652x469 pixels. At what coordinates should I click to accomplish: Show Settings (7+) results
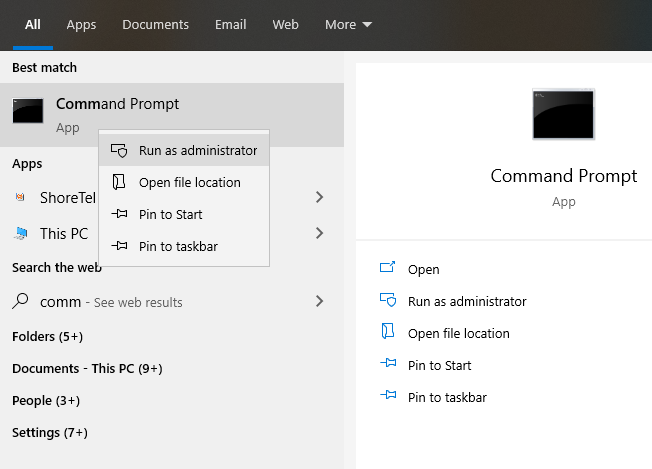pyautogui.click(x=50, y=432)
